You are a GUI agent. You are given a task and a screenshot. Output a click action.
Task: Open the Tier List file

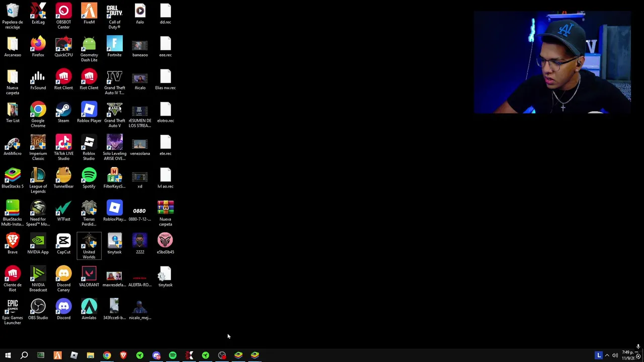coord(13,112)
